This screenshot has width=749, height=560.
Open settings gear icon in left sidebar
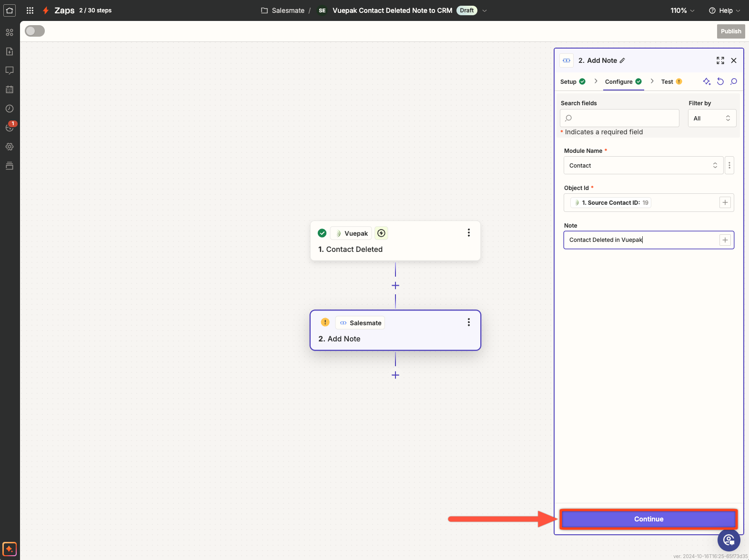[x=10, y=147]
